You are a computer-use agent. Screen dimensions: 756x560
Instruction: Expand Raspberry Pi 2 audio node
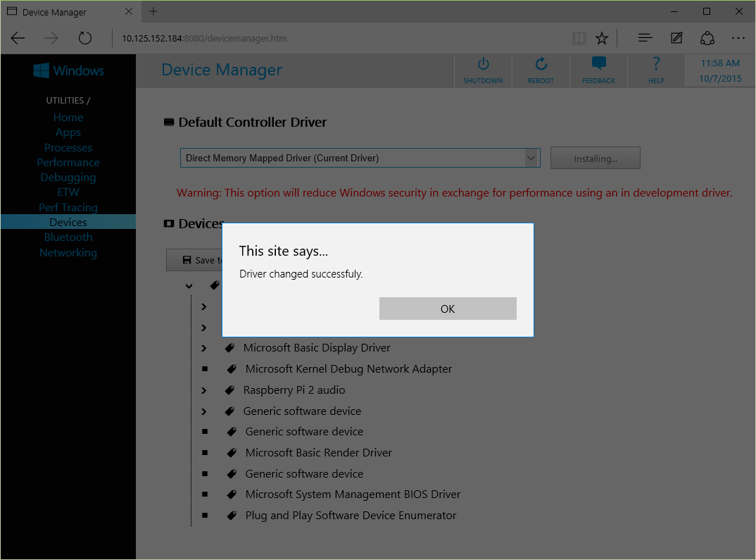[x=204, y=391]
